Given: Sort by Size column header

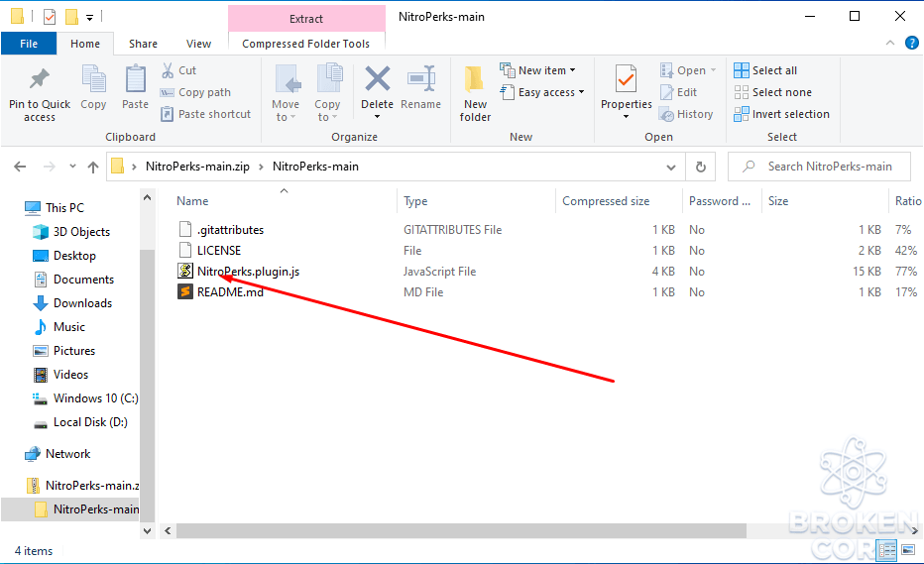Looking at the screenshot, I should pos(778,201).
